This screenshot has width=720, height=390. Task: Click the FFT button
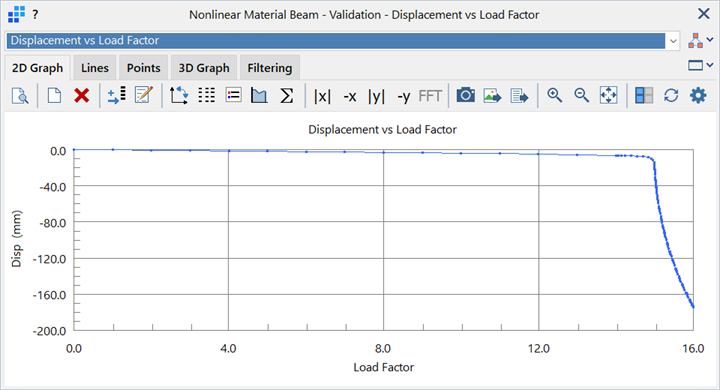click(x=430, y=96)
